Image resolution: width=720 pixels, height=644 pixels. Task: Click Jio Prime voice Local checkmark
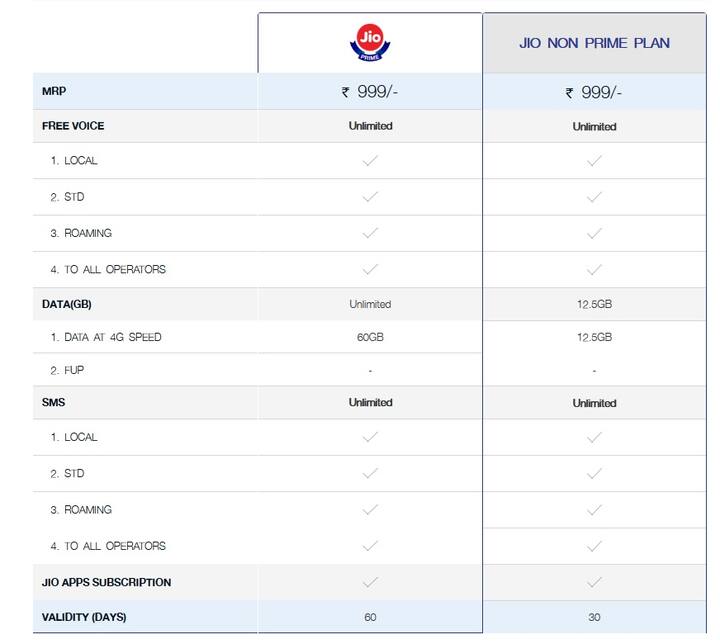click(370, 160)
